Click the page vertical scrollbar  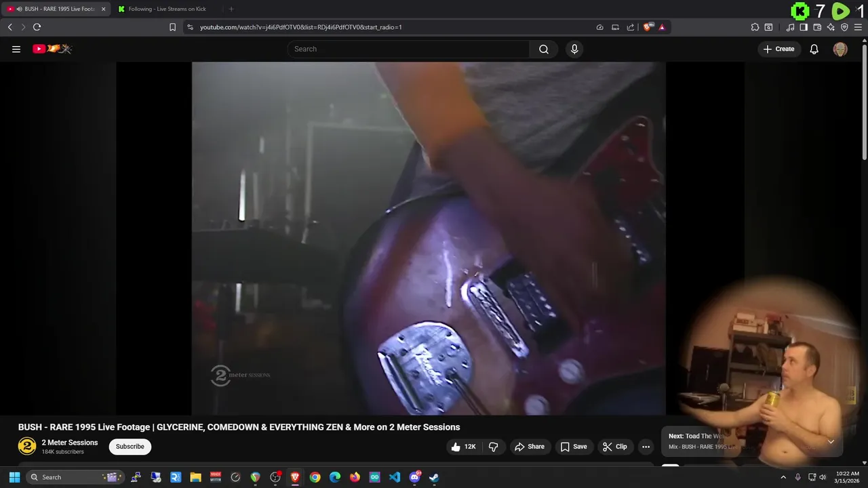pos(864,102)
